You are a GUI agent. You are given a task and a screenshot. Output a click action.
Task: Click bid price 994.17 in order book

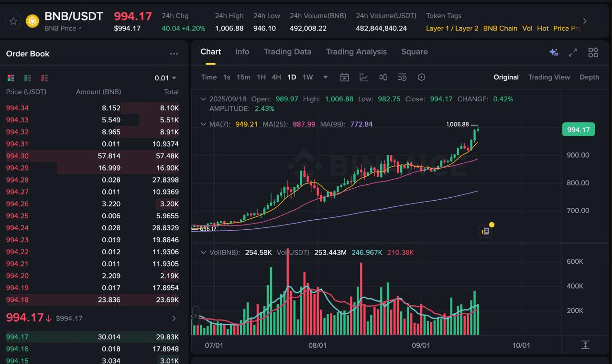tap(17, 337)
